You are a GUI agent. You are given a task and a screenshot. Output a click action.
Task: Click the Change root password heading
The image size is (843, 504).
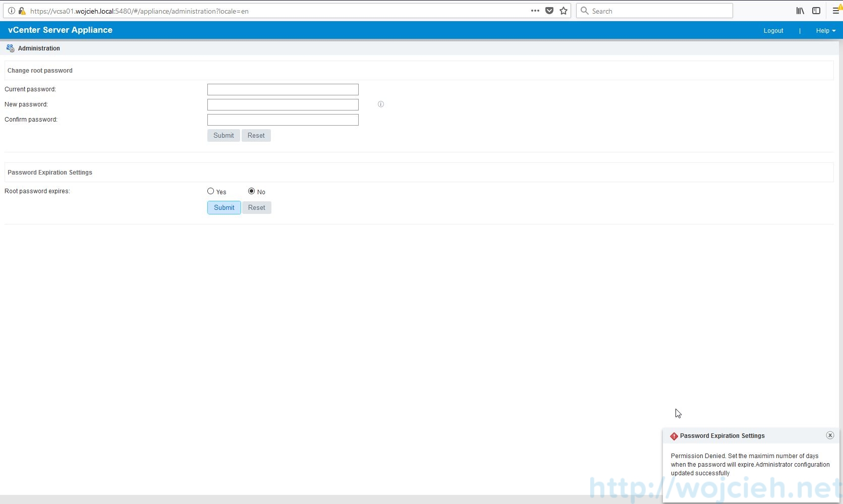[40, 71]
